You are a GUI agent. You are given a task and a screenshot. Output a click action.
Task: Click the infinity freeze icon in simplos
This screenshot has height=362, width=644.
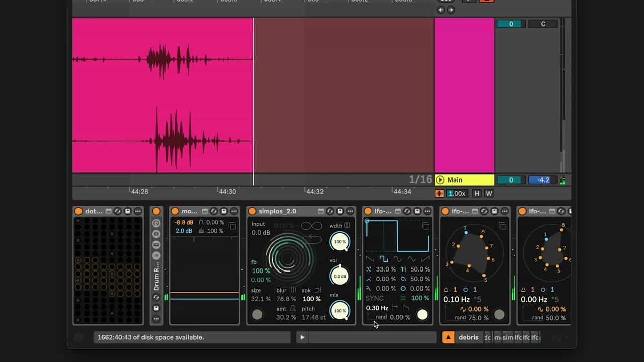click(311, 226)
